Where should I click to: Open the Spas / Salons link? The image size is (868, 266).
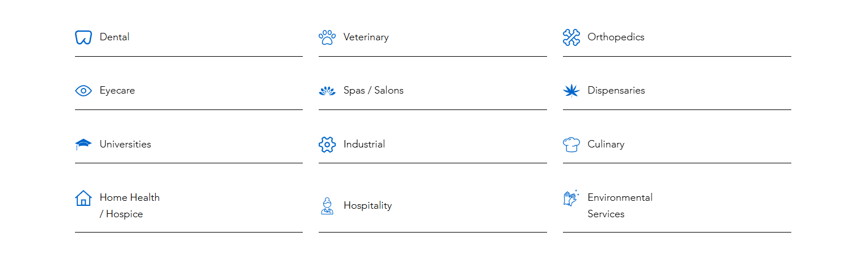374,91
